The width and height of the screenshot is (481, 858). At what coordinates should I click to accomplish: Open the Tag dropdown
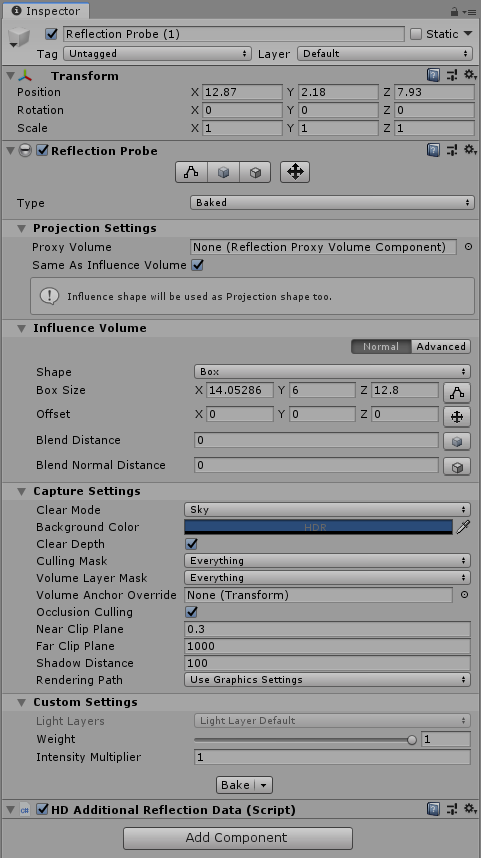(158, 54)
